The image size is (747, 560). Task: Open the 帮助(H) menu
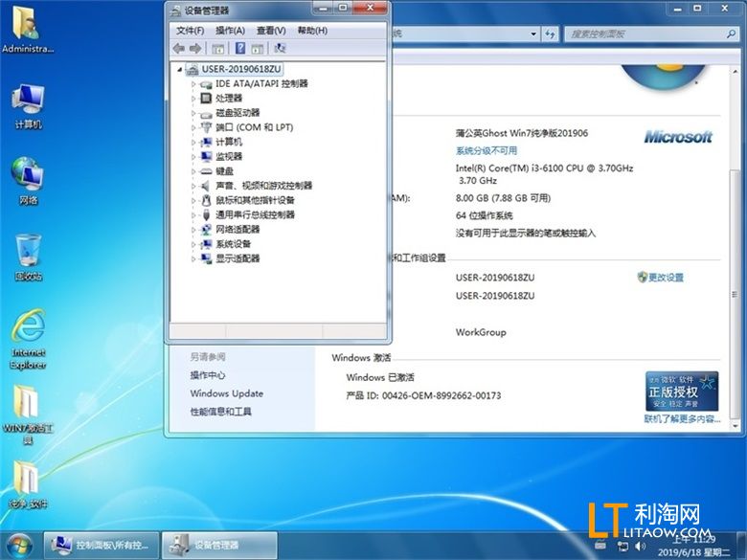(x=312, y=31)
